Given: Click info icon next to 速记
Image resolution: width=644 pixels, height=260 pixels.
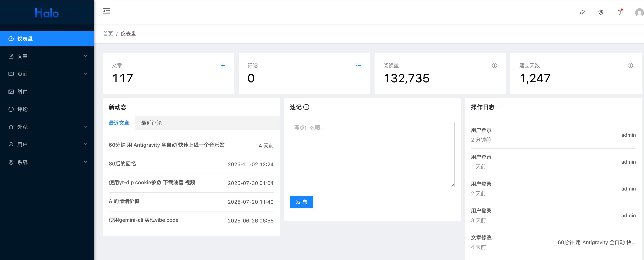Looking at the screenshot, I should click(306, 107).
